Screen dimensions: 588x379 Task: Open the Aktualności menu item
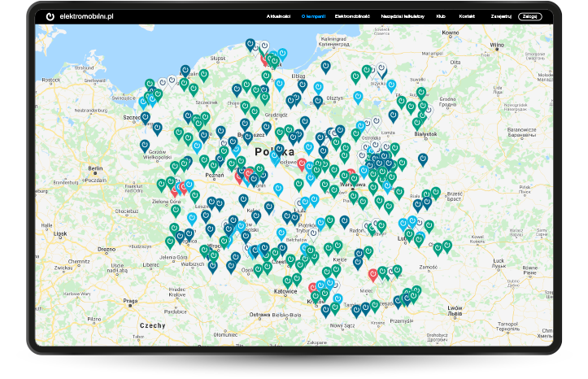click(x=279, y=15)
